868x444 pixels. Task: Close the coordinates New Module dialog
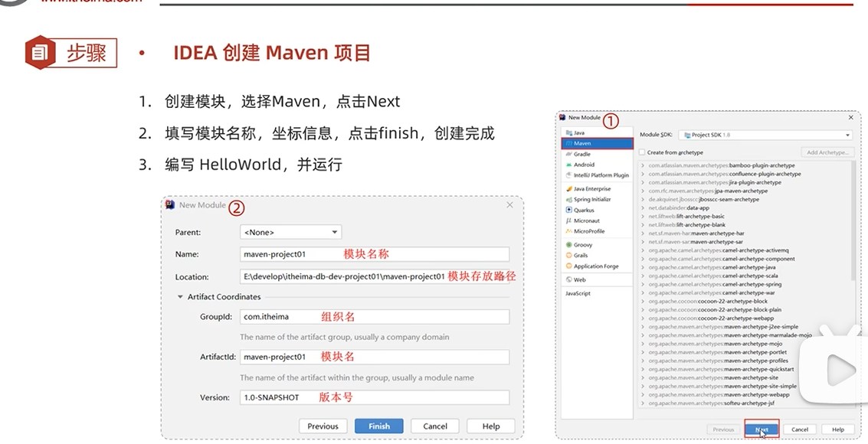tap(509, 204)
